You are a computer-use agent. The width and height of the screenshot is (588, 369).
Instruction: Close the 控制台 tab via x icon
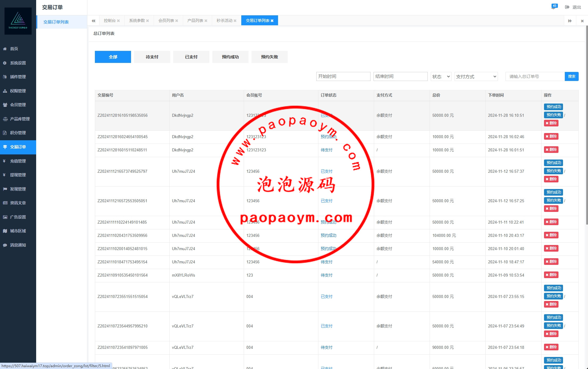point(118,21)
